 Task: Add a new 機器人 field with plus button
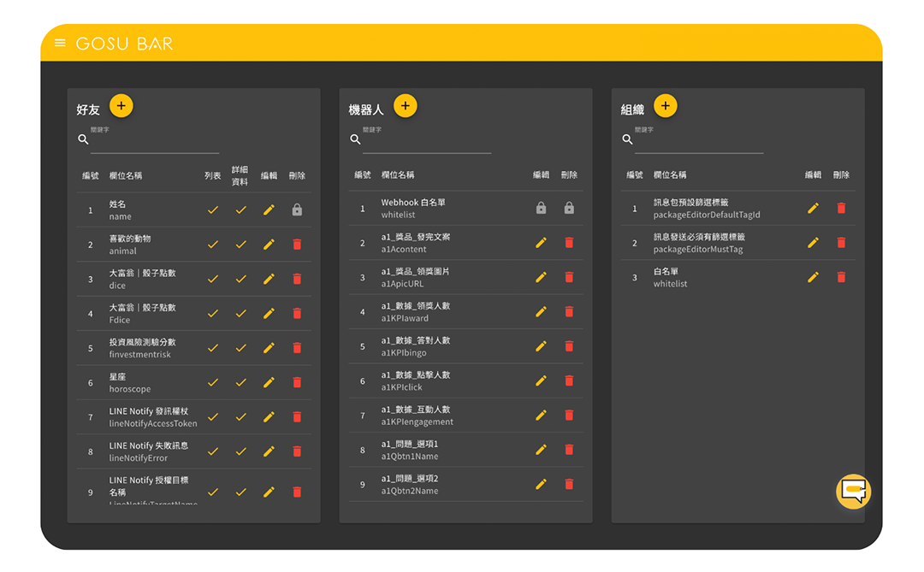[406, 106]
